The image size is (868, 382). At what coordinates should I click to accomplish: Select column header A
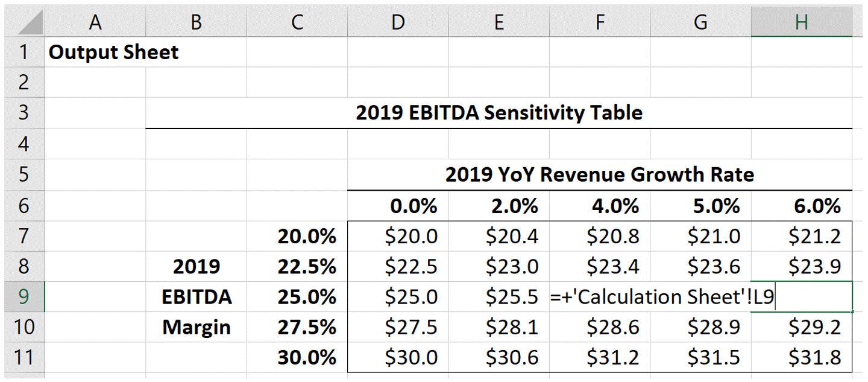click(95, 22)
